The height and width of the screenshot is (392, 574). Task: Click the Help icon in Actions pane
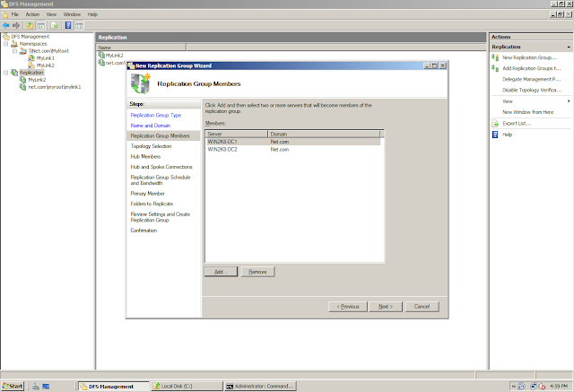pyautogui.click(x=495, y=135)
